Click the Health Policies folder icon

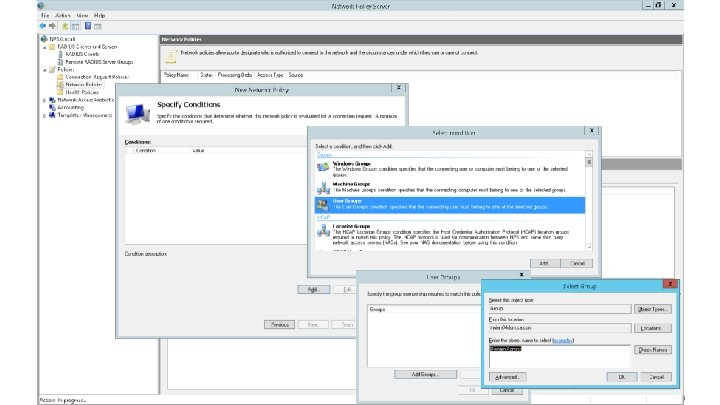tap(60, 92)
